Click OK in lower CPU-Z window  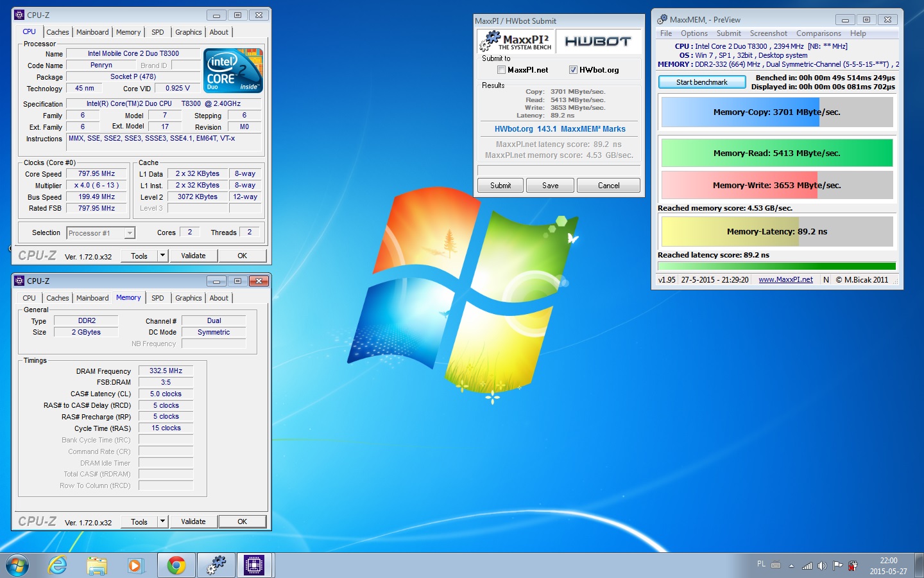click(243, 521)
